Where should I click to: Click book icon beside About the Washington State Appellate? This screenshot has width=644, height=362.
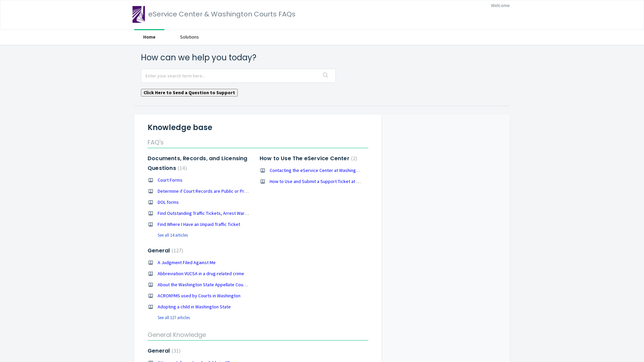coord(151,285)
